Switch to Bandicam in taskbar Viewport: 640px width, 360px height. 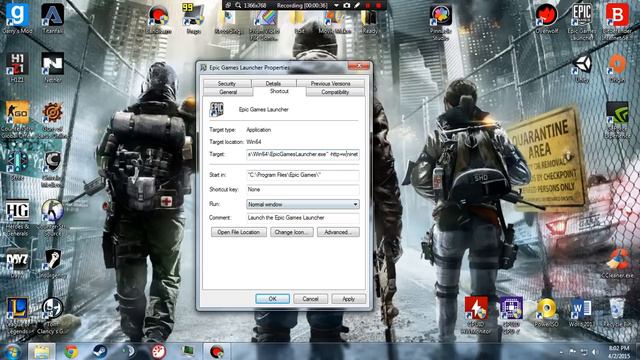pyautogui.click(x=217, y=351)
